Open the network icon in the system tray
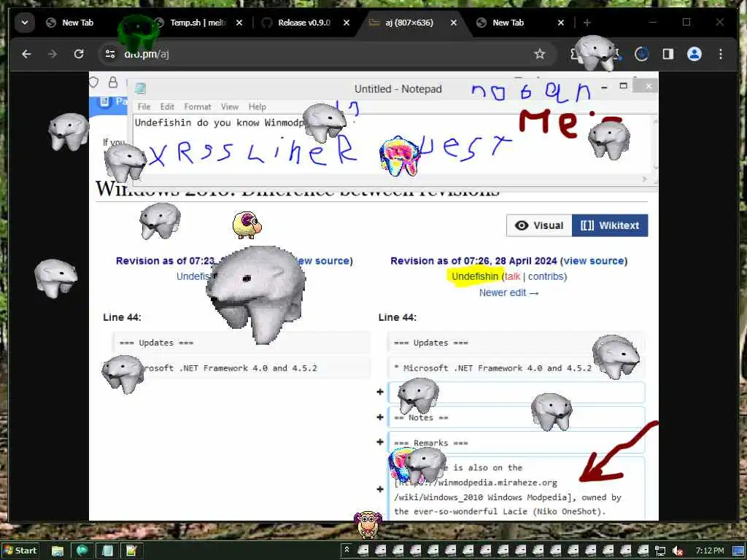This screenshot has width=747, height=560. [x=659, y=551]
